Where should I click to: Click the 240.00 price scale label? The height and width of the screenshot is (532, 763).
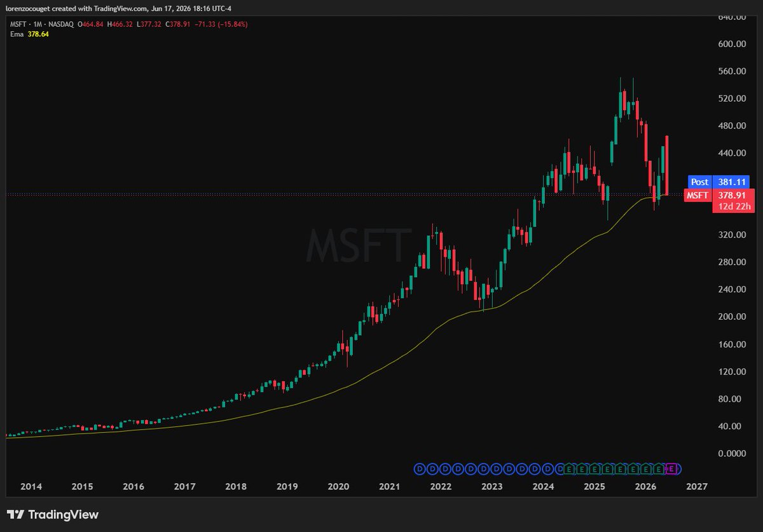pos(731,290)
